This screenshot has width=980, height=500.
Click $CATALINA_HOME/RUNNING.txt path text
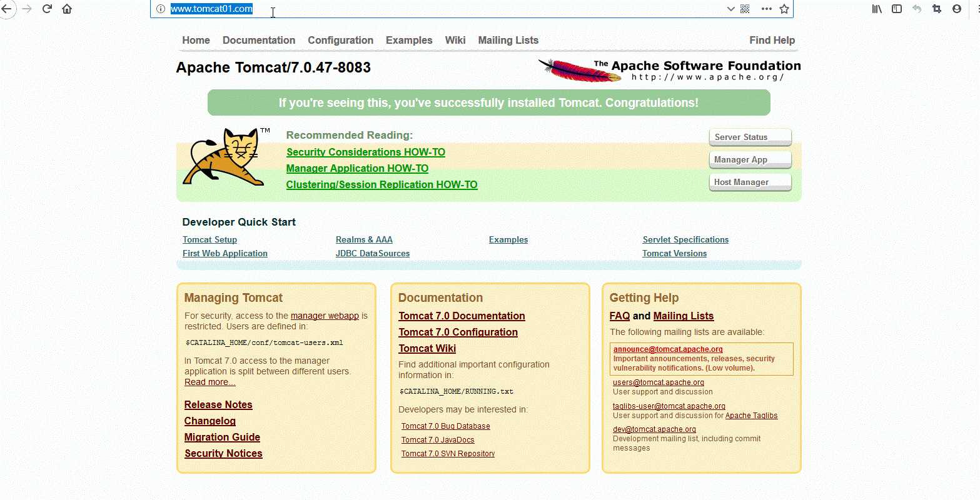click(457, 391)
